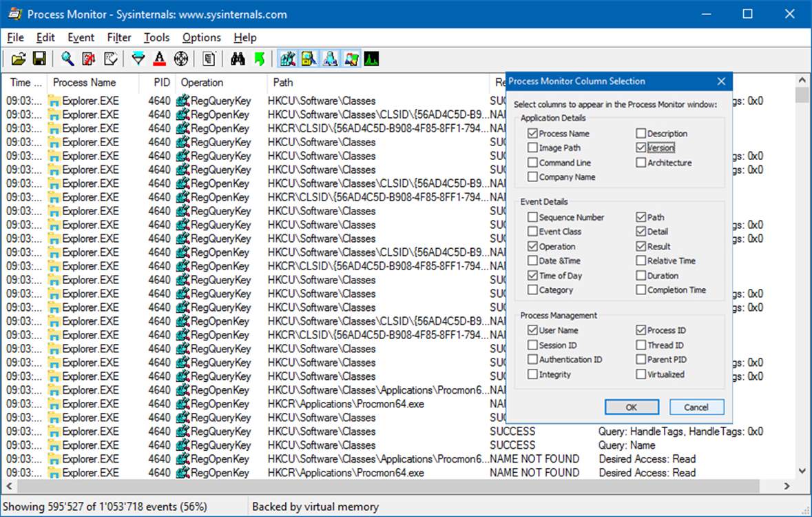Image resolution: width=812 pixels, height=517 pixels.
Task: Enable the Description checkbox
Action: [x=641, y=133]
